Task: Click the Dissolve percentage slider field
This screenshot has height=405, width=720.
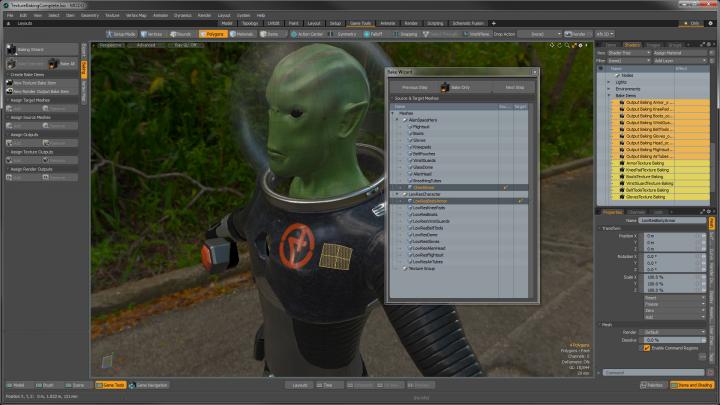Action: click(670, 339)
